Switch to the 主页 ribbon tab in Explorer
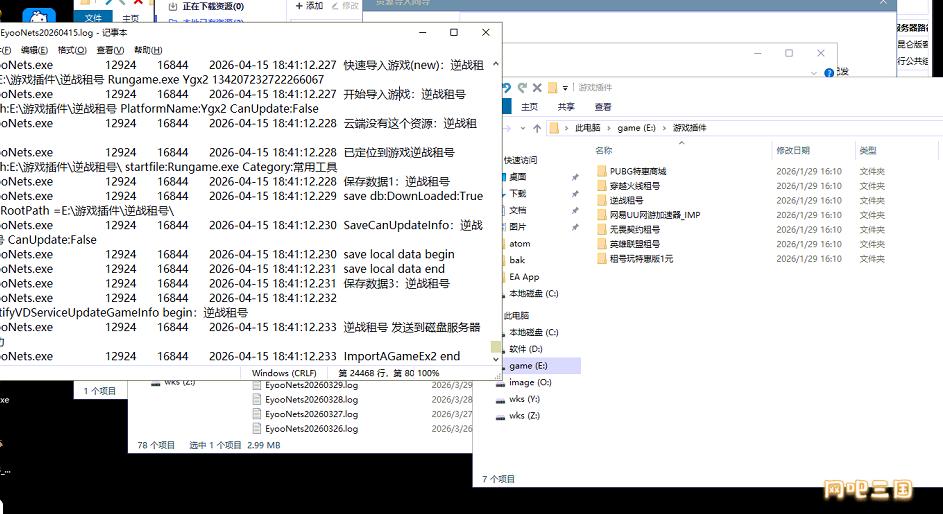 coord(529,106)
